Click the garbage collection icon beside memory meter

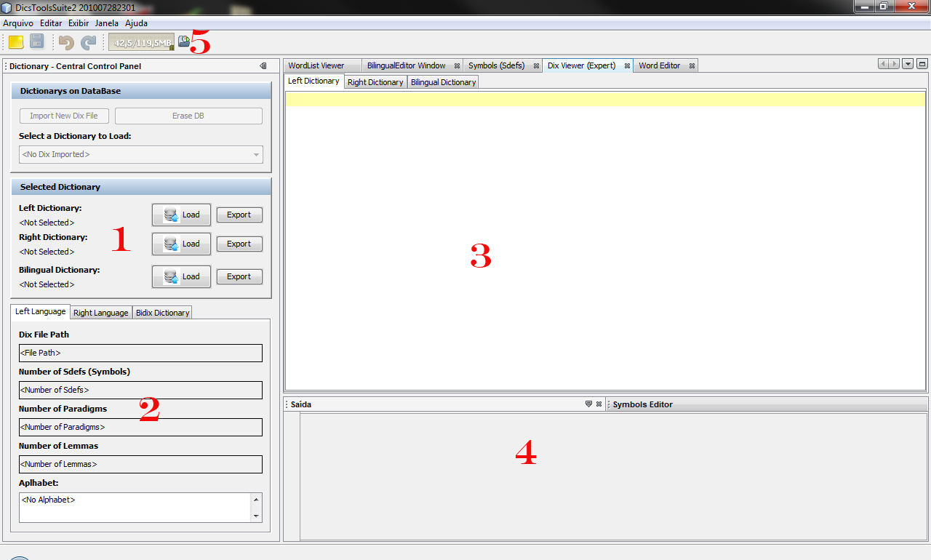184,42
